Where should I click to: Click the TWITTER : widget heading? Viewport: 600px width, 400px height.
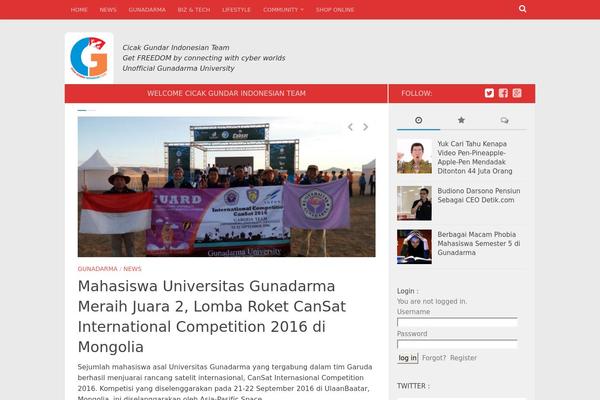413,386
